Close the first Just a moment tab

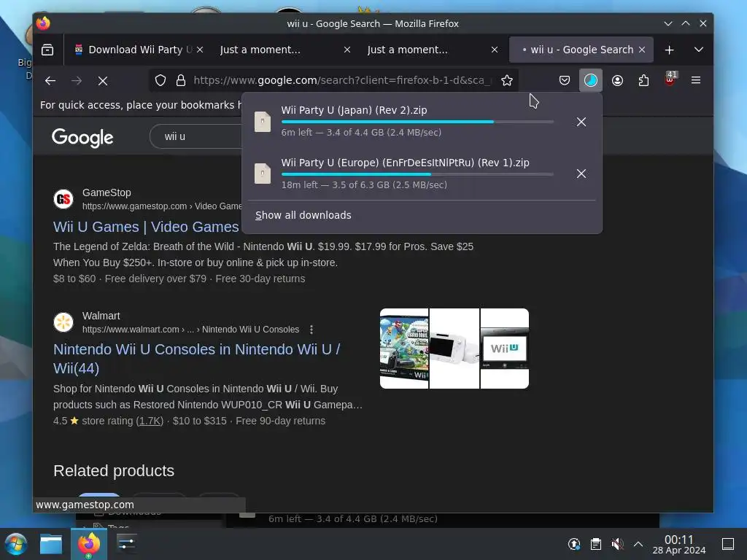tap(347, 50)
